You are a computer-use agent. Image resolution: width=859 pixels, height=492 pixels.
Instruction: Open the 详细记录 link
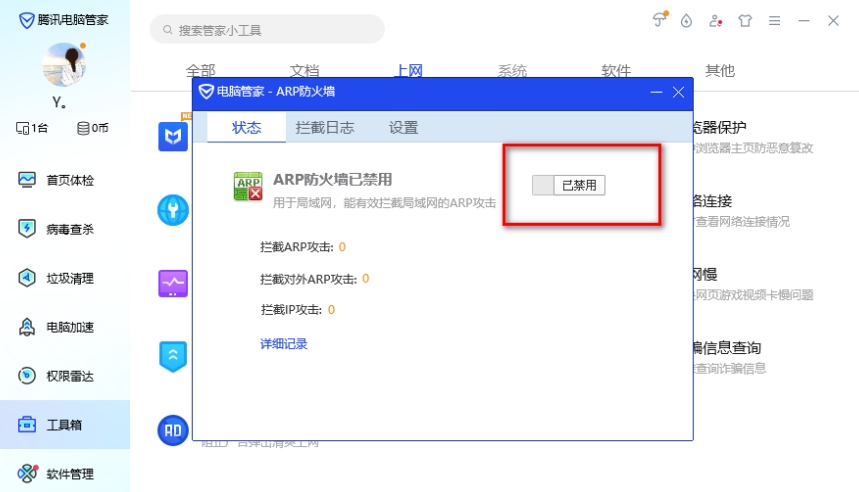pos(283,344)
